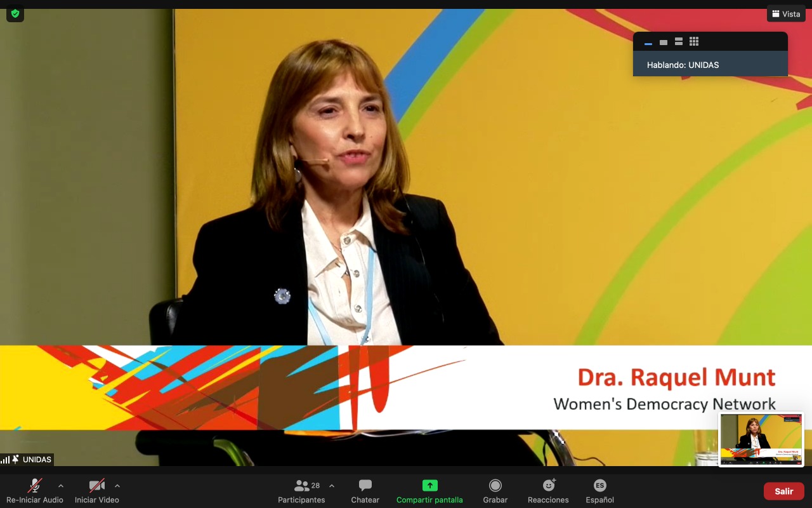The image size is (812, 508).
Task: Start sharing with Compartir pantalla
Action: (429, 491)
